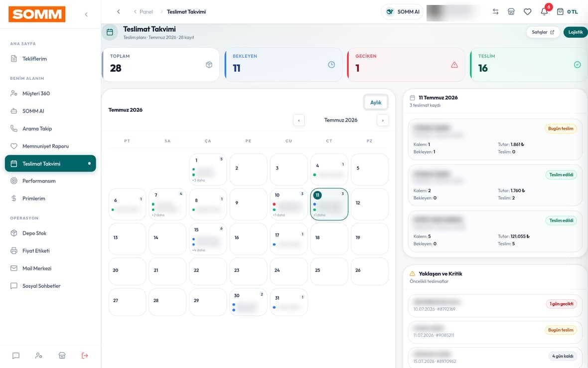Open the upcoming delivery marked "4 gün kaldı"
This screenshot has width=588, height=368.
(495, 358)
